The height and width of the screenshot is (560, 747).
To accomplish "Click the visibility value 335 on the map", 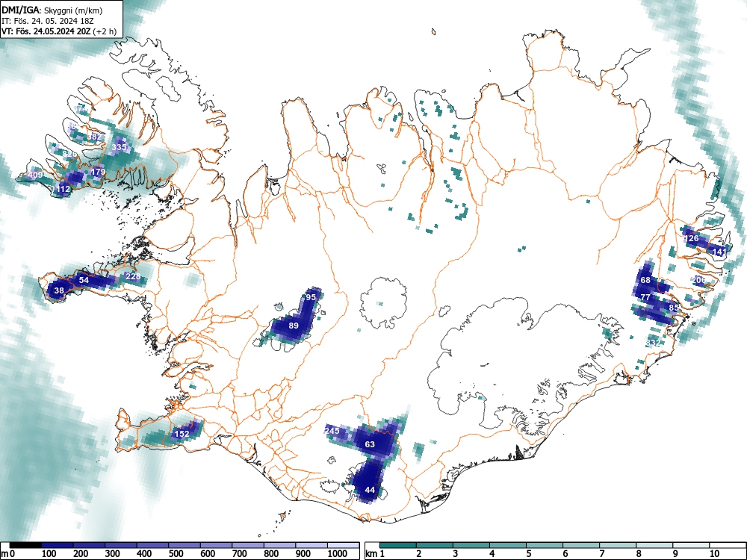I will tap(119, 147).
